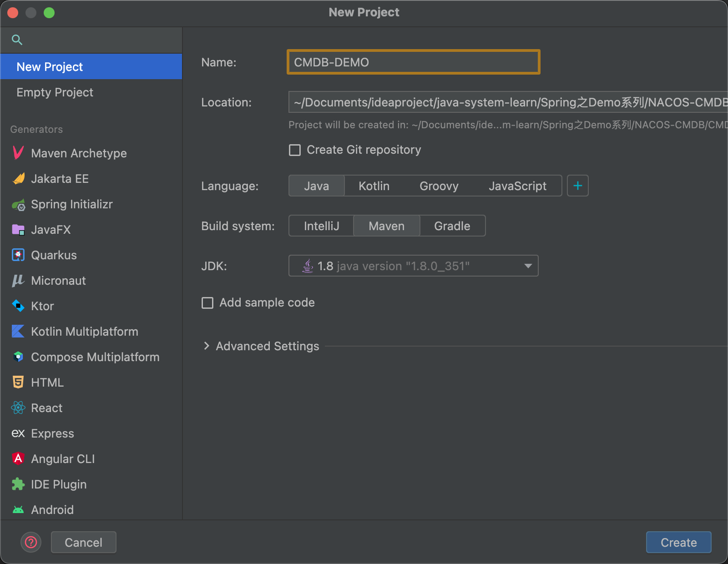Viewport: 728px width, 564px height.
Task: Select the React label
Action: coord(47,408)
